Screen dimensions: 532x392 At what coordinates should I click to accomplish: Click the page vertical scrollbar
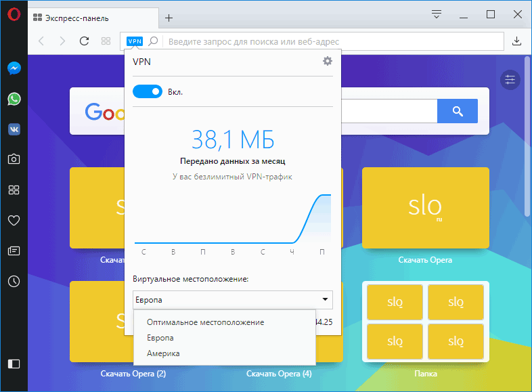coord(527,136)
